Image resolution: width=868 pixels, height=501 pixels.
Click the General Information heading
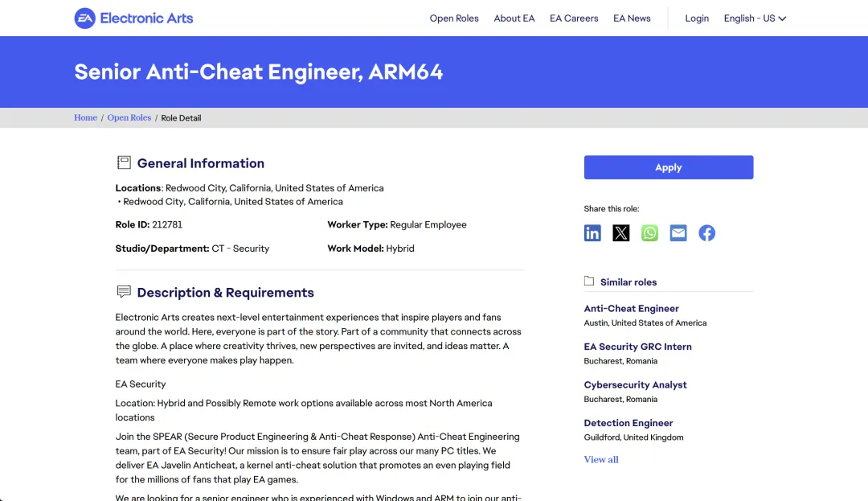[x=200, y=163]
